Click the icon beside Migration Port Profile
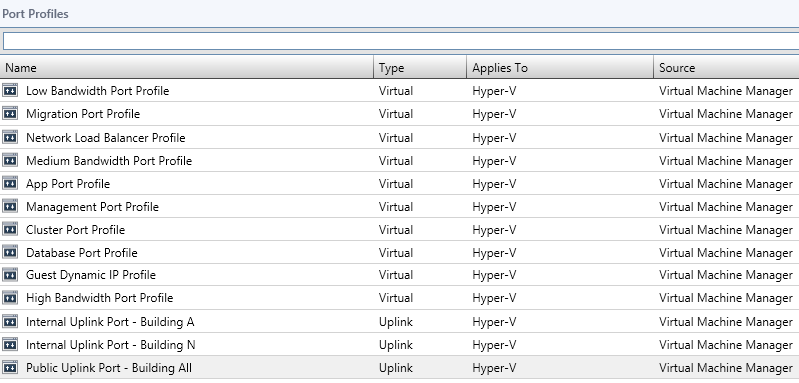799x383 pixels. pyautogui.click(x=10, y=114)
